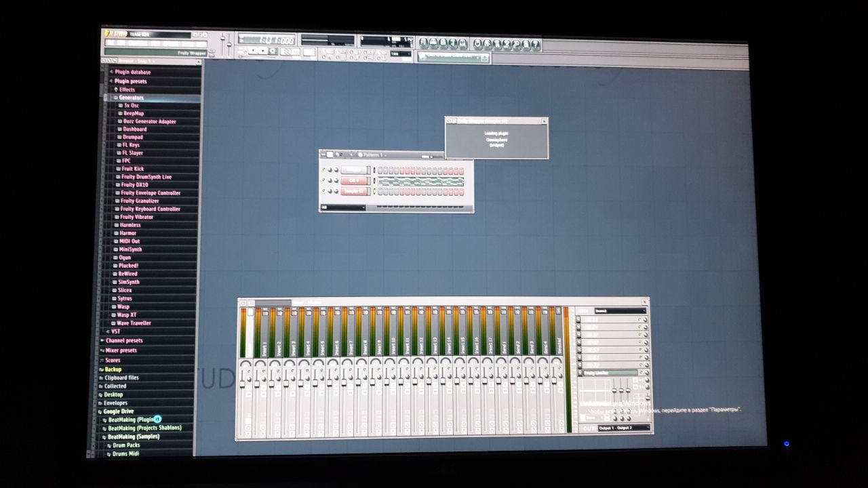
Task: Open the mixer input (none) dropdown
Action: tap(620, 310)
